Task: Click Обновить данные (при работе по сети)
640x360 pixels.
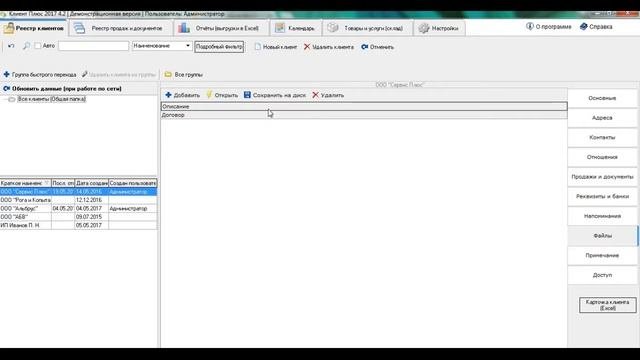Action: click(62, 89)
